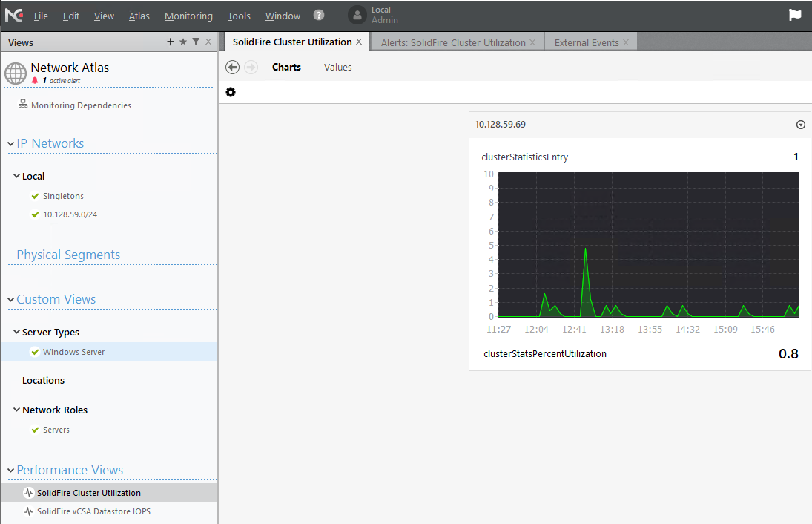The width and height of the screenshot is (812, 524).
Task: Click the green check beside Singletons
Action: [x=35, y=196]
